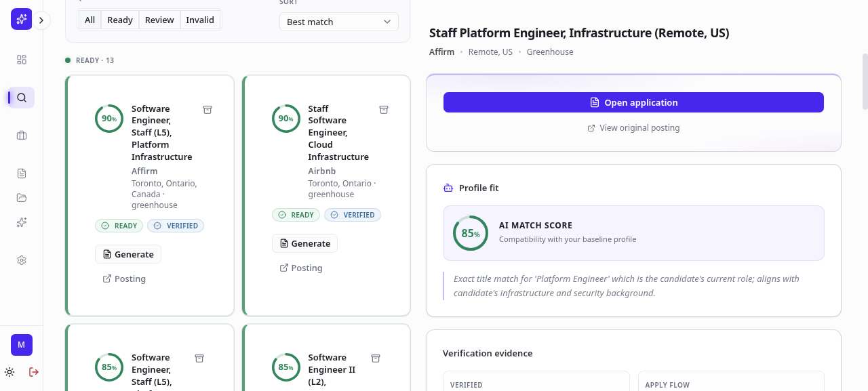Click the page vertical scrollbar
Screen dimensions: 868x391
[865, 81]
